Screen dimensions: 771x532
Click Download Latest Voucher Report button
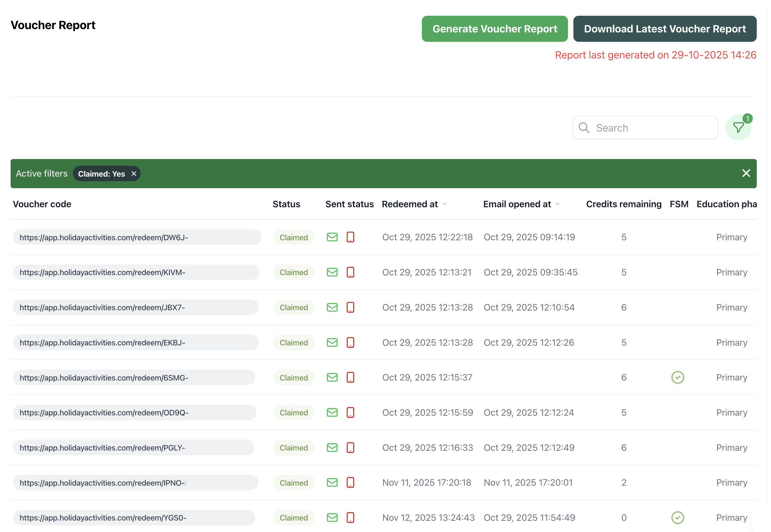pyautogui.click(x=664, y=29)
